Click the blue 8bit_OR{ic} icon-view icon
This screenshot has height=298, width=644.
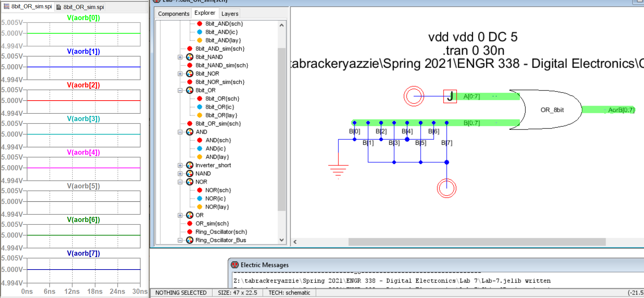pyautogui.click(x=200, y=107)
